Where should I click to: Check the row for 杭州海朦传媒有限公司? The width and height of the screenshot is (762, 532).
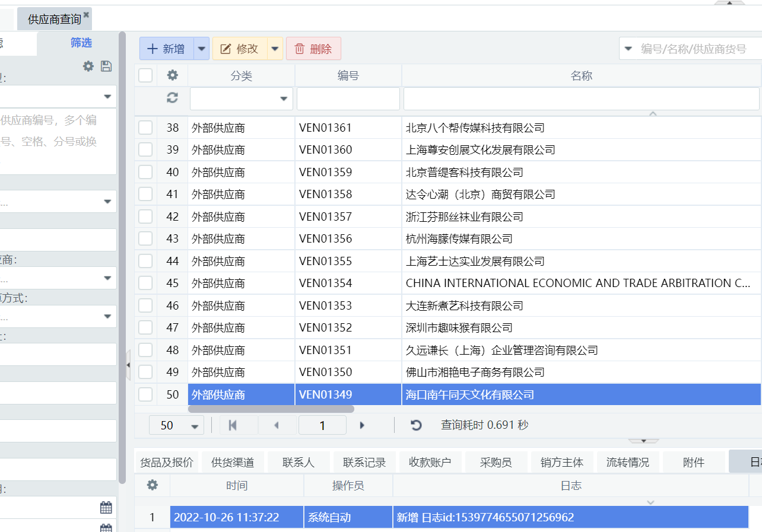pyautogui.click(x=145, y=238)
